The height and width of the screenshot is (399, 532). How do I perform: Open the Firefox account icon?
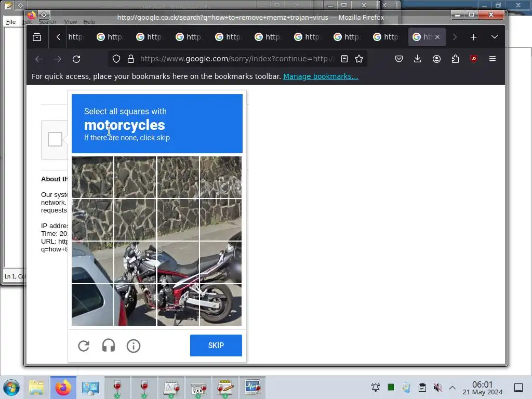pyautogui.click(x=436, y=59)
